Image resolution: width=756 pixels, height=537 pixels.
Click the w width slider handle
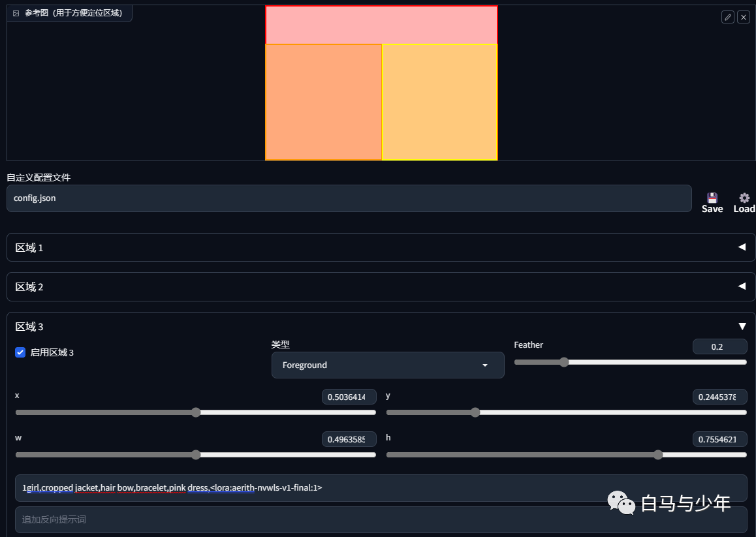tap(196, 455)
